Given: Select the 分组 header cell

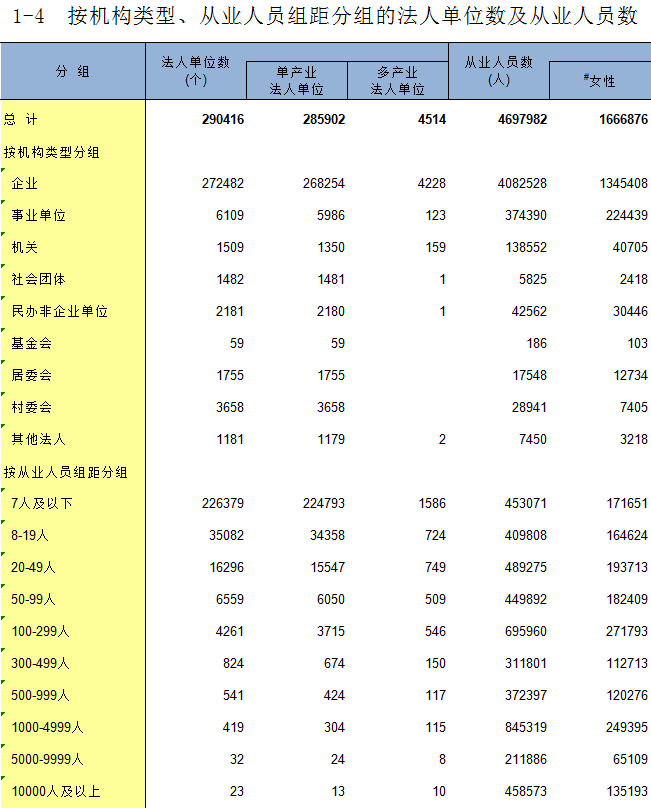Looking at the screenshot, I should pyautogui.click(x=73, y=71).
